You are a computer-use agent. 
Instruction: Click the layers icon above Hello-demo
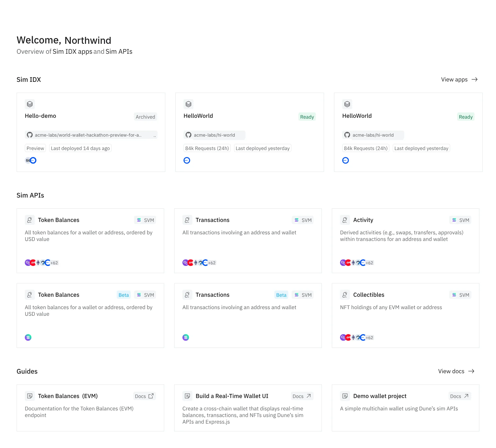click(x=30, y=104)
